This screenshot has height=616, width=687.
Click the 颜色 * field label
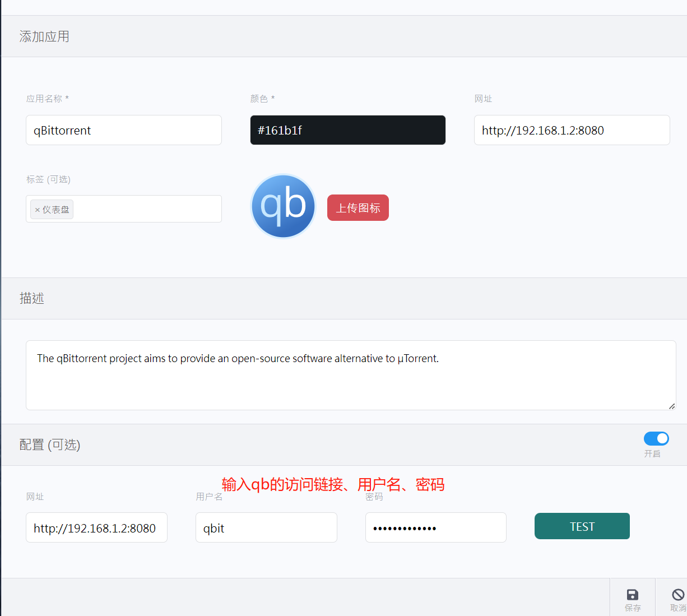(x=262, y=99)
